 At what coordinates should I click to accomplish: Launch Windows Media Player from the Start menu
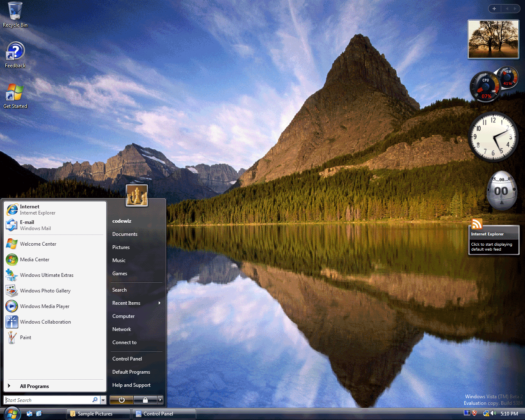[44, 306]
